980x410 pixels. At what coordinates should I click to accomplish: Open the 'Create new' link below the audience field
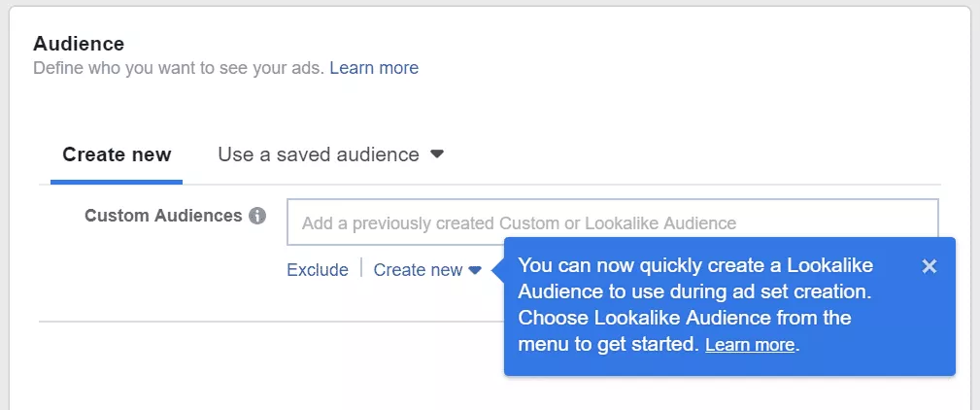[418, 270]
